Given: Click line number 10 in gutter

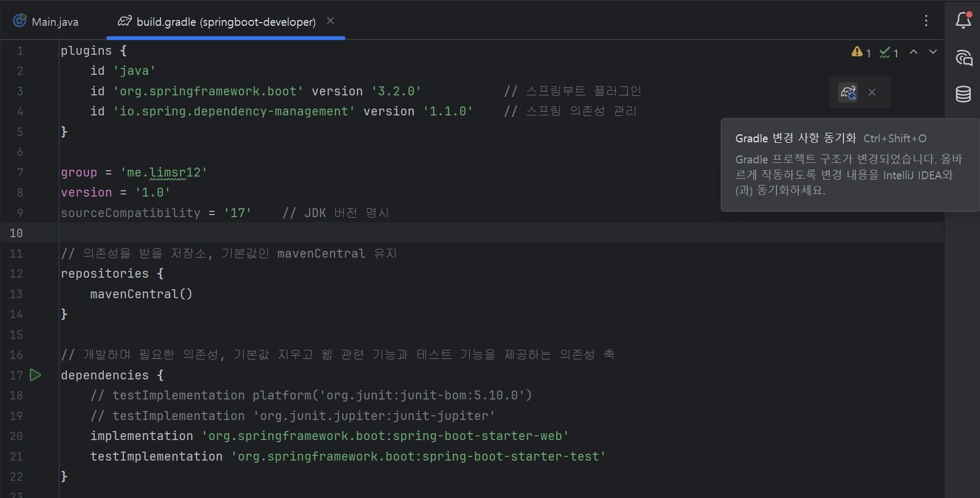Looking at the screenshot, I should click(16, 233).
